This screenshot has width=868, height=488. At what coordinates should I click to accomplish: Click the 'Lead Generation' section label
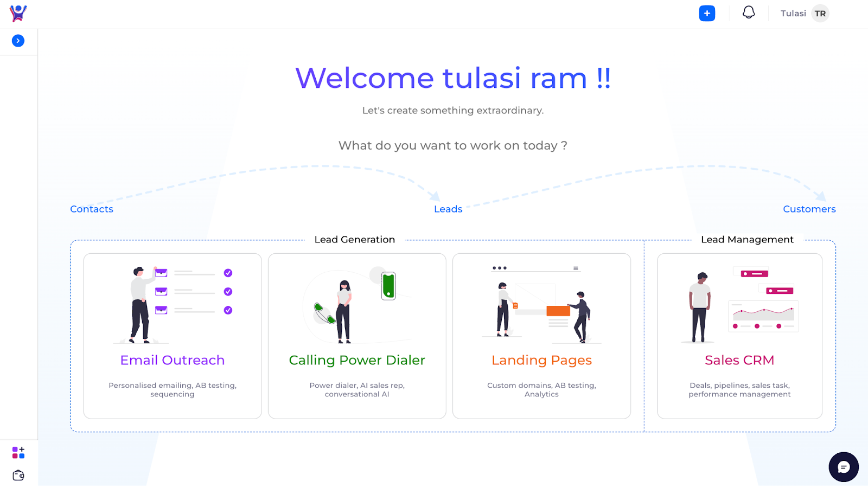coord(355,240)
